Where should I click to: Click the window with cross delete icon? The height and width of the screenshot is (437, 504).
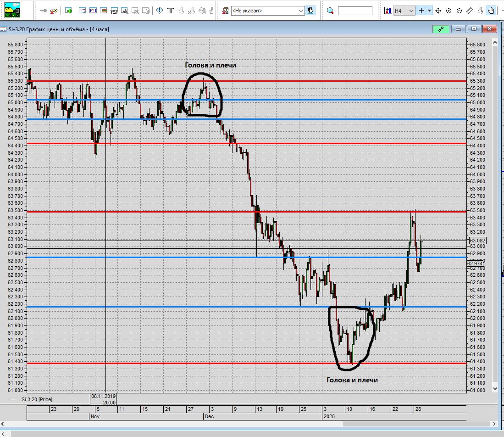click(135, 11)
